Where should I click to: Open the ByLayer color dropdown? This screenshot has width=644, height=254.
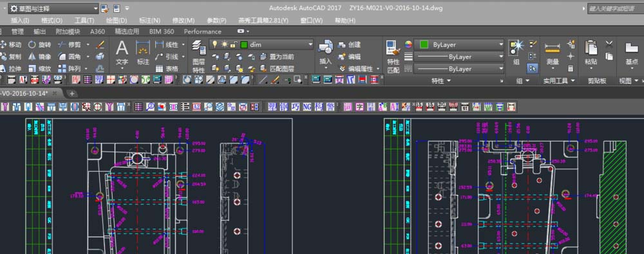459,44
